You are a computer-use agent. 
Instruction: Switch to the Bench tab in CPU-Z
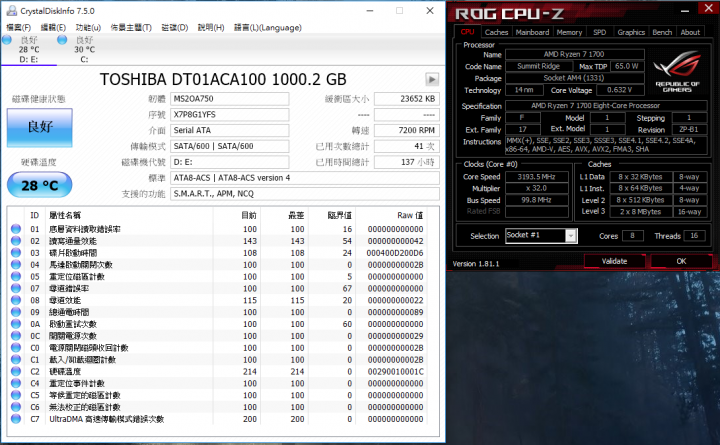pos(662,32)
